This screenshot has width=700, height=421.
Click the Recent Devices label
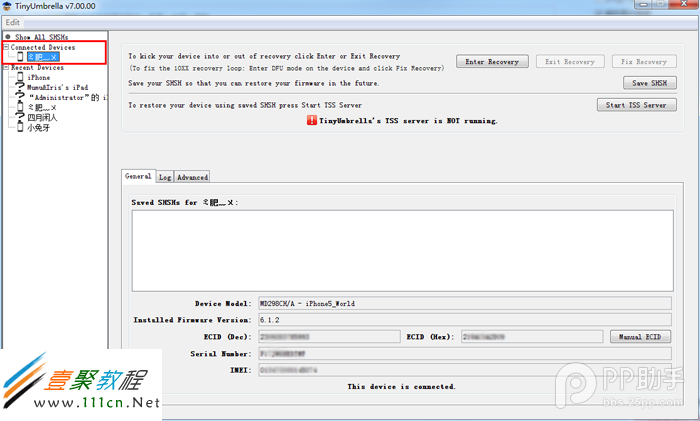coord(38,67)
